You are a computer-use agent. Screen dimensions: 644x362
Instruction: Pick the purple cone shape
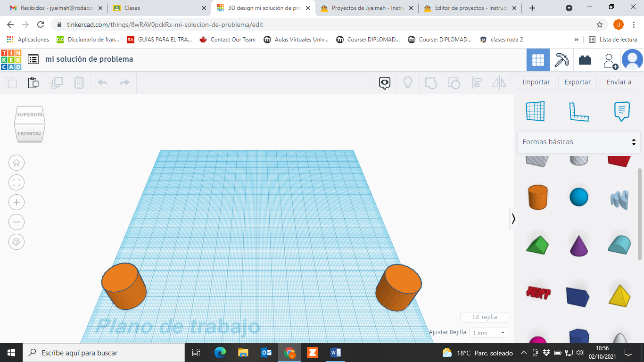point(579,246)
